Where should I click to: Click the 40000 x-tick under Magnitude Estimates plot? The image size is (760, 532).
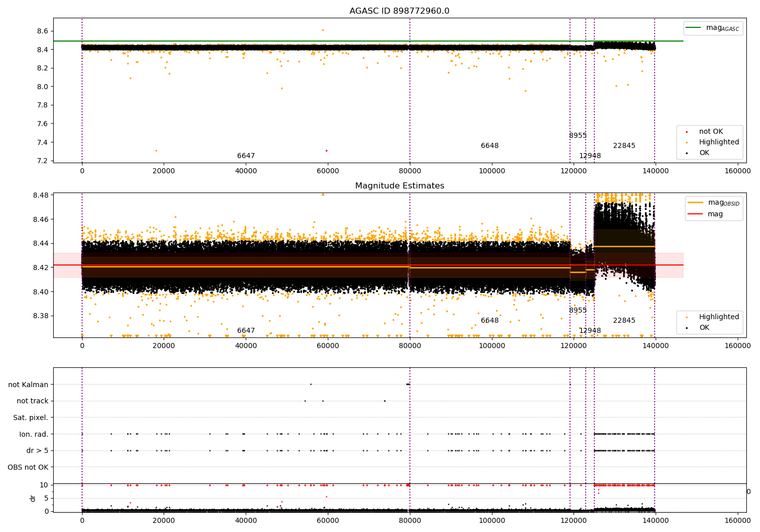coord(246,346)
